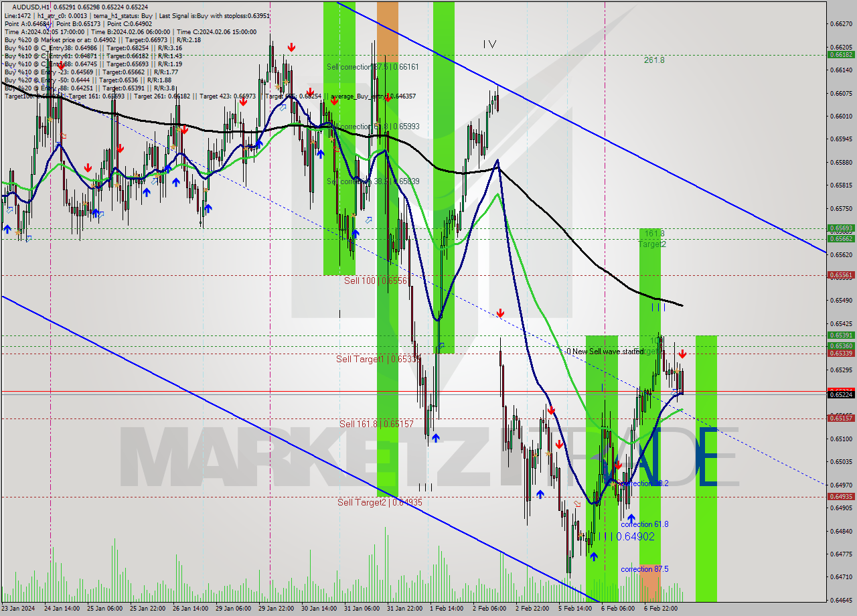Click the '31 Jan 22:00' time label
857x616 pixels.
coord(404,609)
